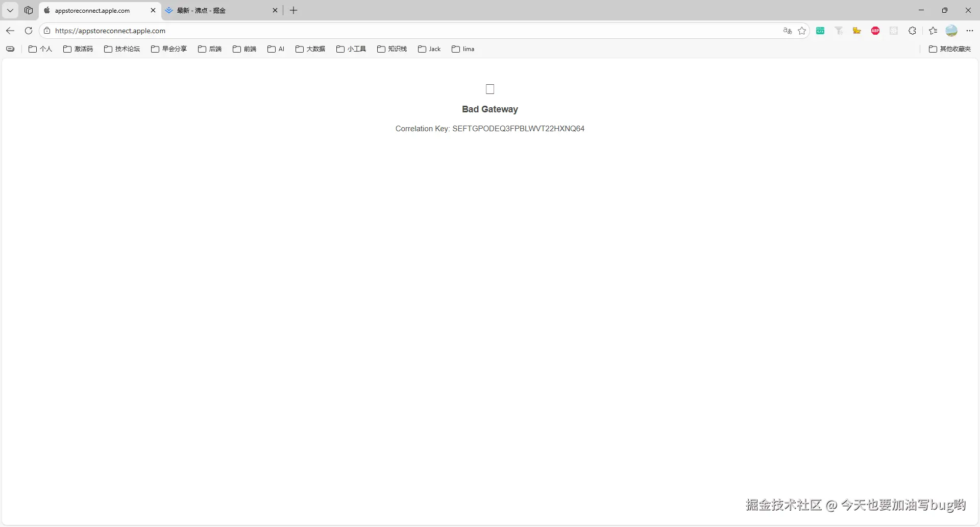Open a new tab with plus button

click(x=293, y=10)
